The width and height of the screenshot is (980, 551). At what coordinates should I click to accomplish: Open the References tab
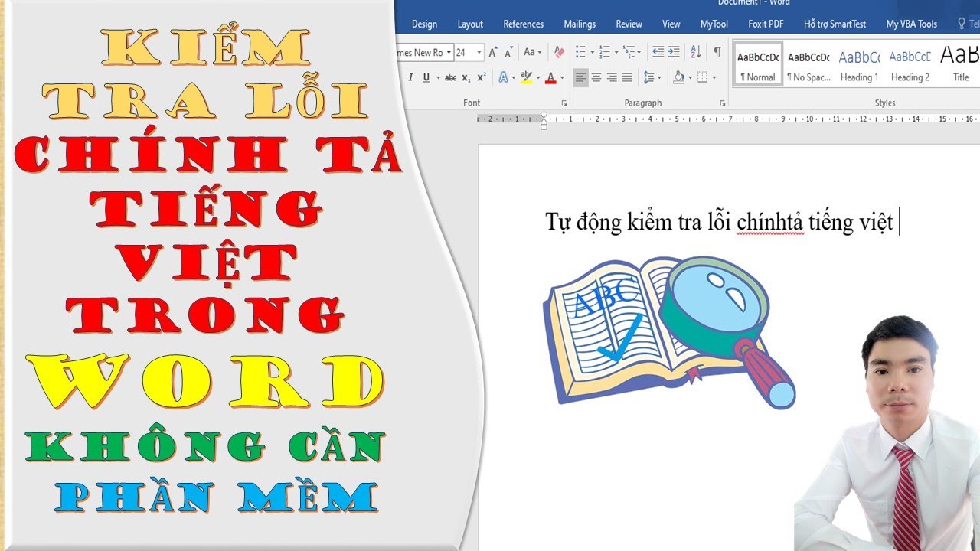coord(524,24)
